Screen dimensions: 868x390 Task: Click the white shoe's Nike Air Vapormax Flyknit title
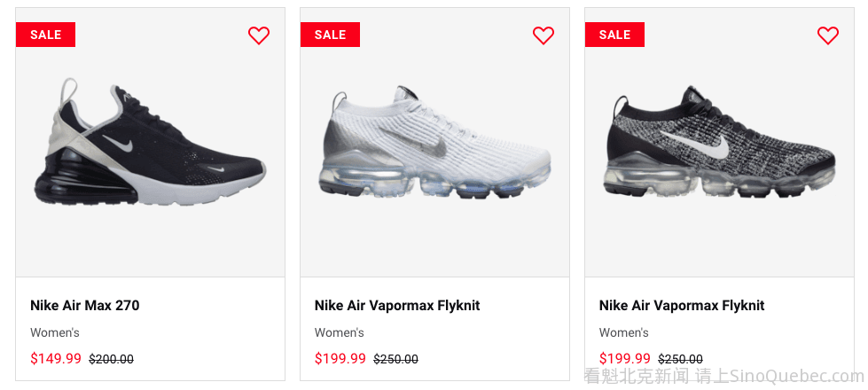point(397,306)
